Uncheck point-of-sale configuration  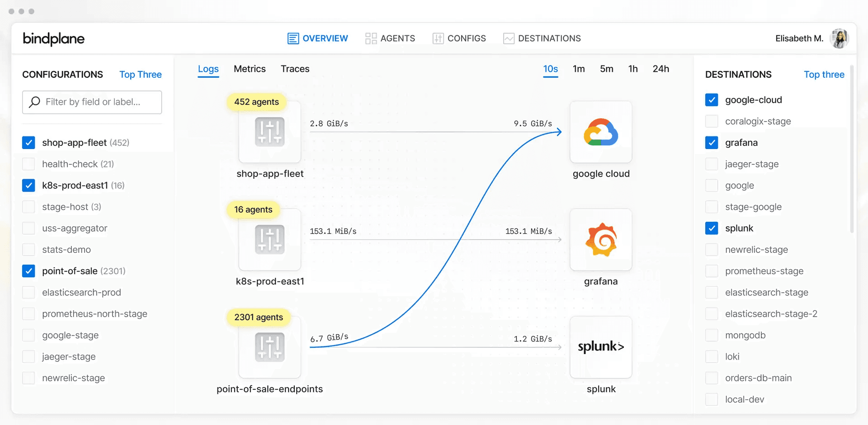point(28,271)
